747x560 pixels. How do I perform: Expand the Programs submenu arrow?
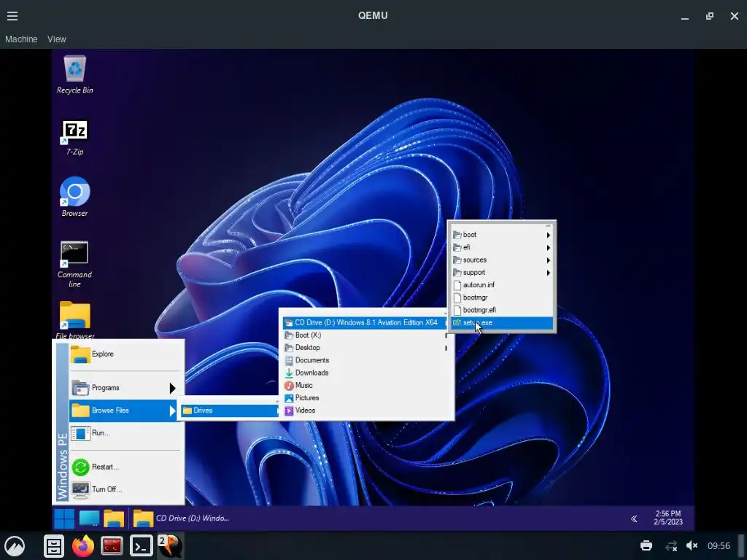tap(172, 388)
